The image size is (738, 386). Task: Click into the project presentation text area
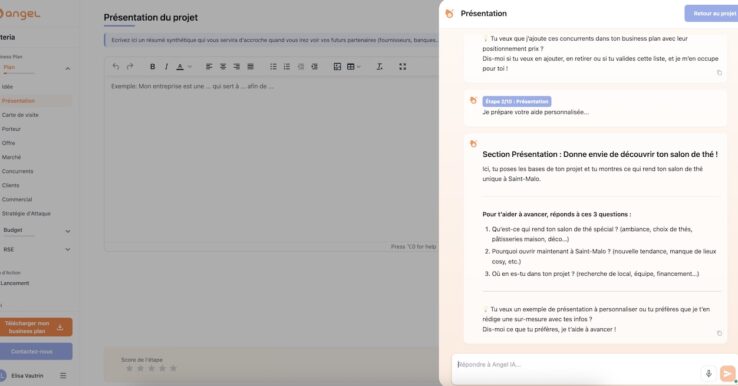pos(271,160)
